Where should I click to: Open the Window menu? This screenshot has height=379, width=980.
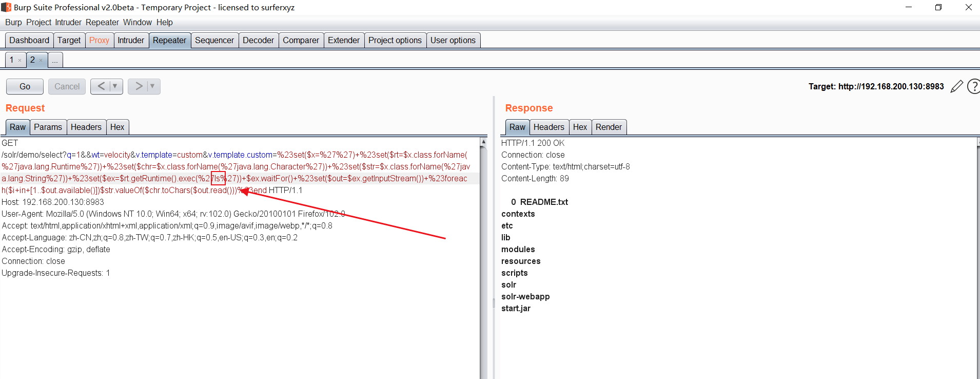pos(138,23)
